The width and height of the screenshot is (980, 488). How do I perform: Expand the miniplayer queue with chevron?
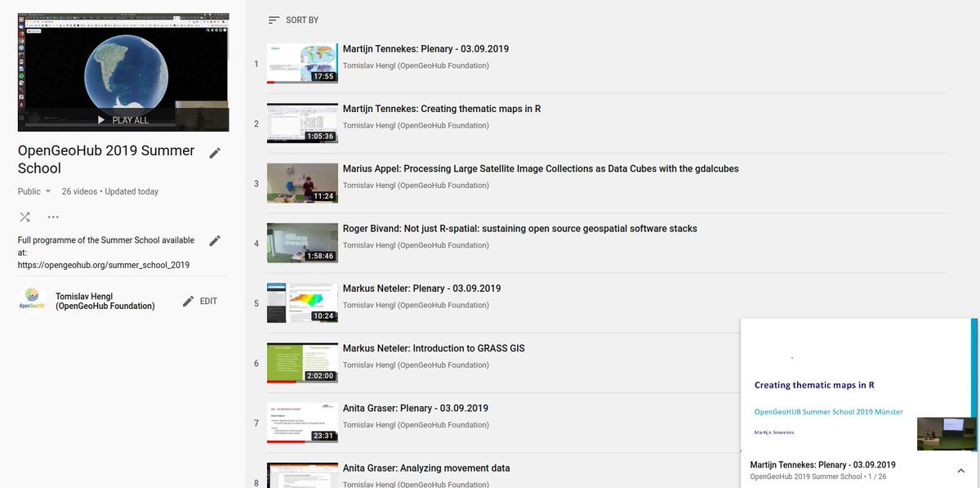coord(960,470)
